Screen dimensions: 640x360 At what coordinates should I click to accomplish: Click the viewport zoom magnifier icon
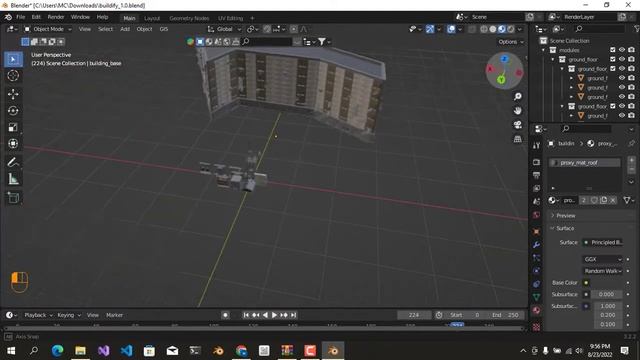[x=518, y=96]
